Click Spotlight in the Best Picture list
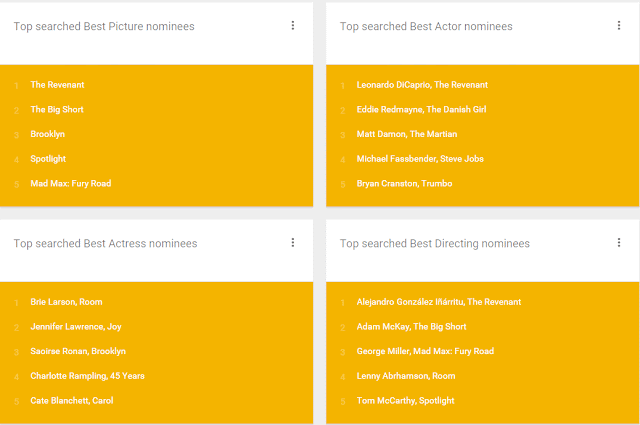 pos(48,159)
